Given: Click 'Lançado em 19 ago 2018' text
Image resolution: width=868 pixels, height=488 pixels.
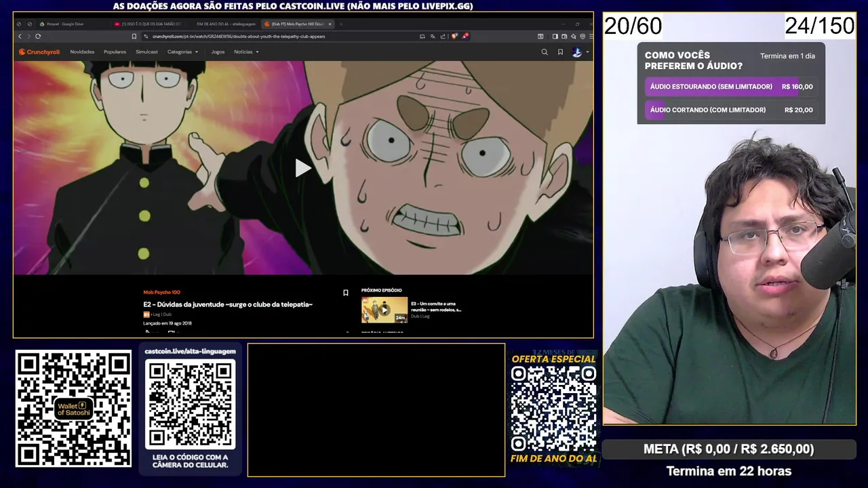Looking at the screenshot, I should [x=167, y=323].
